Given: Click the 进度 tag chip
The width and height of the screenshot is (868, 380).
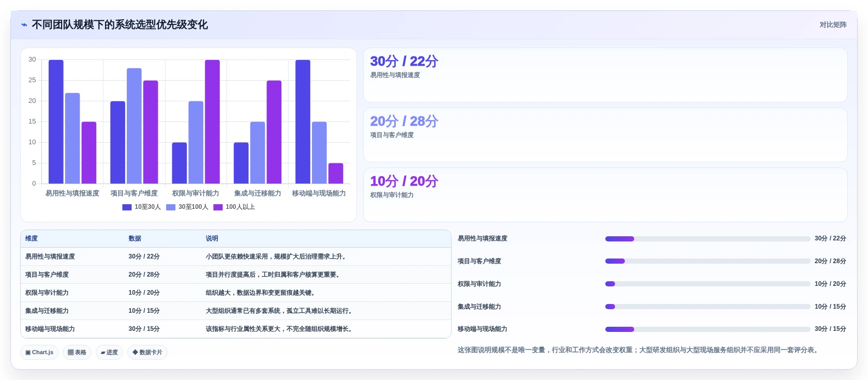Looking at the screenshot, I should pyautogui.click(x=109, y=352).
